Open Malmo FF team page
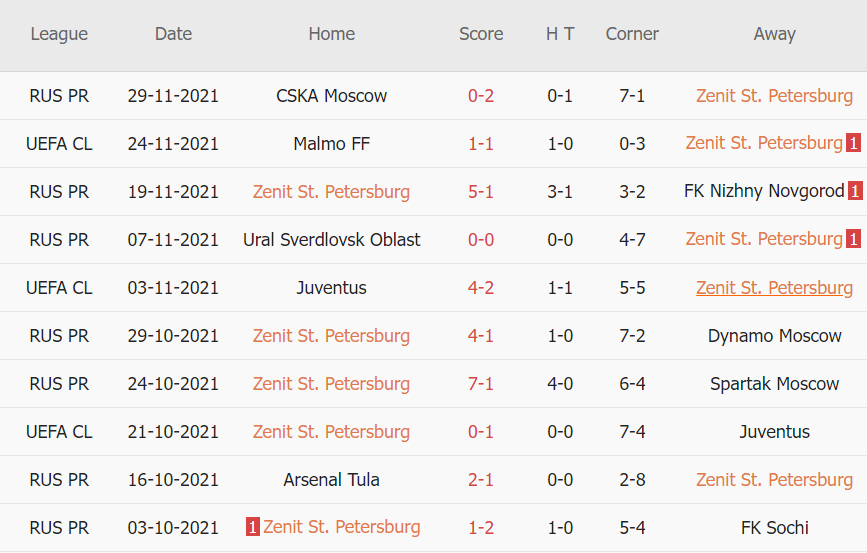Screen dimensions: 867x553 pos(332,144)
